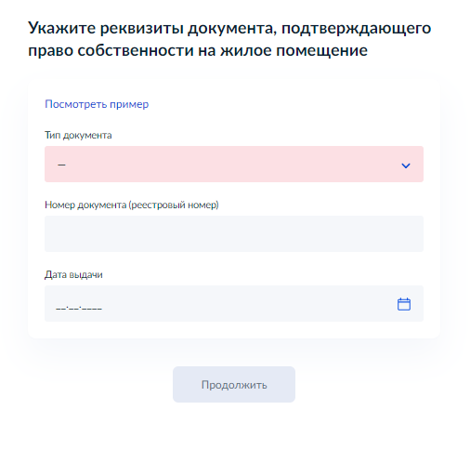Click the Номер документа (реестровый номер) label
The width and height of the screenshot is (470, 476).
point(132,205)
